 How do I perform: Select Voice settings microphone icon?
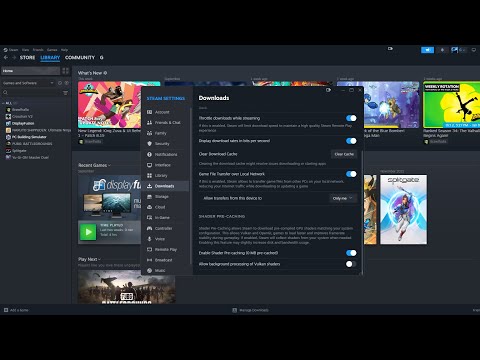[x=150, y=239]
